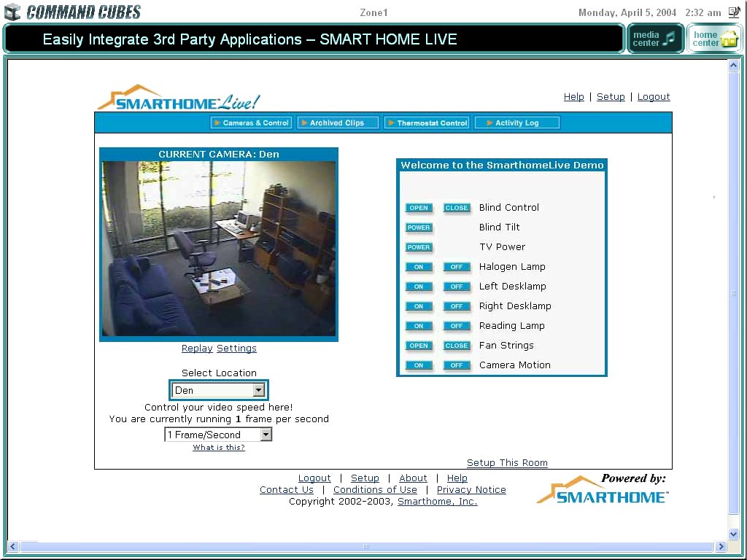Turn on Camera Motion
747x560 pixels.
[419, 365]
